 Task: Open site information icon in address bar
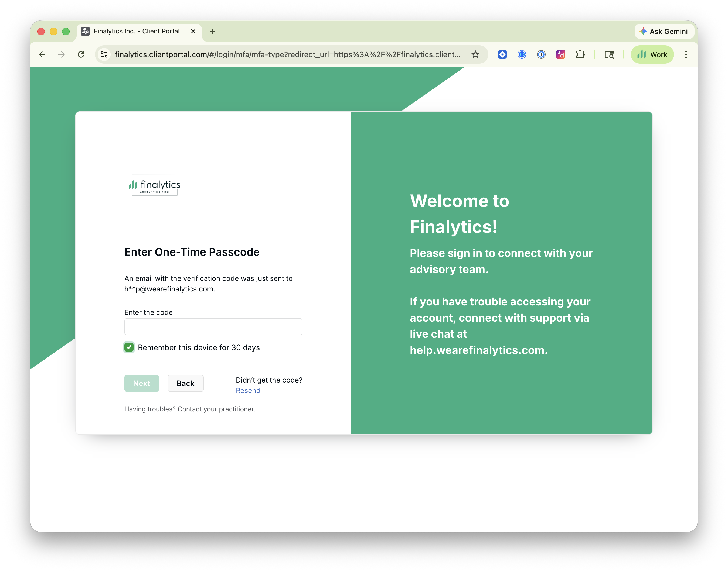(x=104, y=55)
